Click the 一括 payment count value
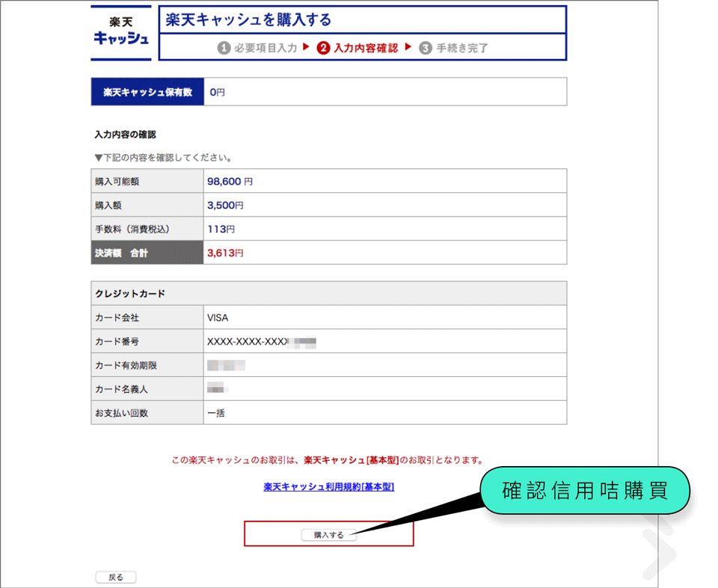This screenshot has width=718, height=588. coord(215,413)
